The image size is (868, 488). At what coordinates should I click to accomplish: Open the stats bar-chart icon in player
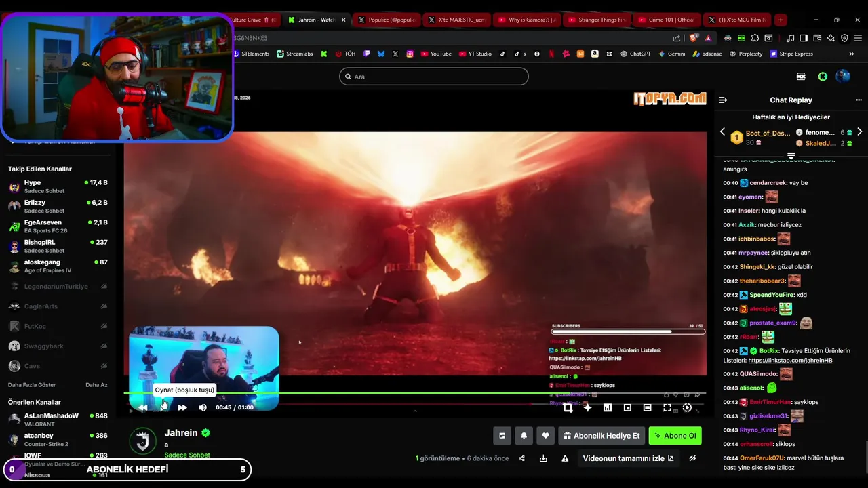point(608,407)
